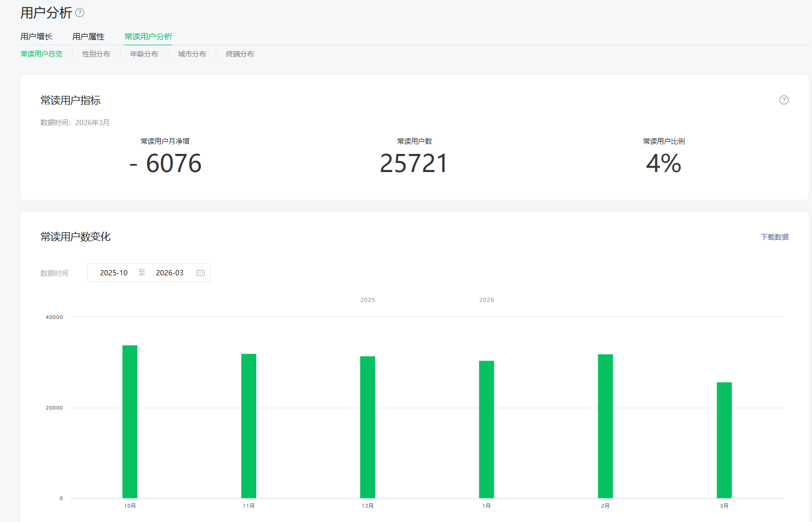Select the 常读用户分析 tab
The image size is (812, 522).
pos(148,37)
